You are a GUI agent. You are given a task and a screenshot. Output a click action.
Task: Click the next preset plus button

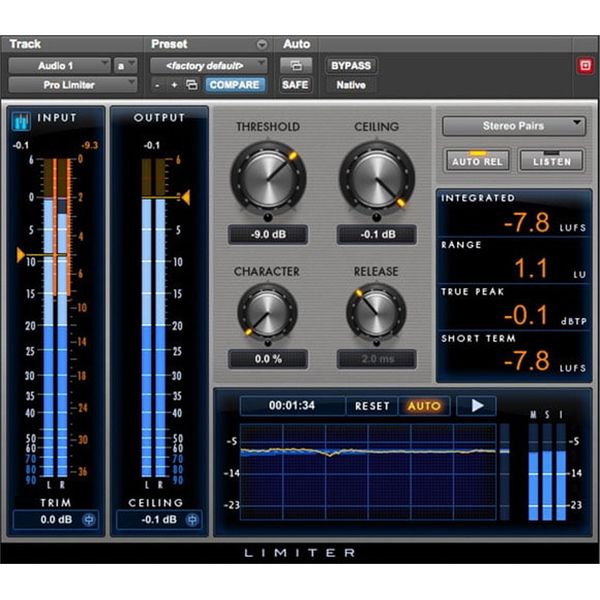174,85
